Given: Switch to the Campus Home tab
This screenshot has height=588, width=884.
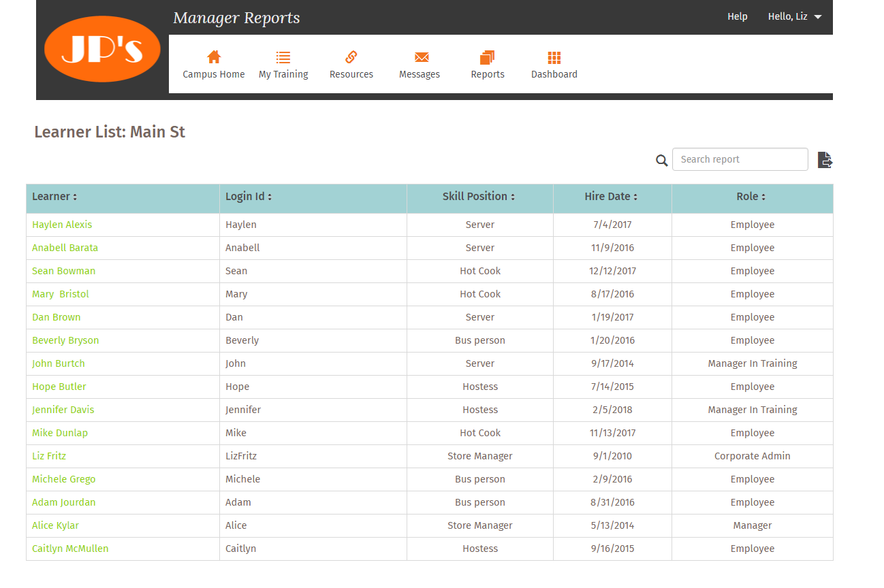Looking at the screenshot, I should [x=213, y=64].
